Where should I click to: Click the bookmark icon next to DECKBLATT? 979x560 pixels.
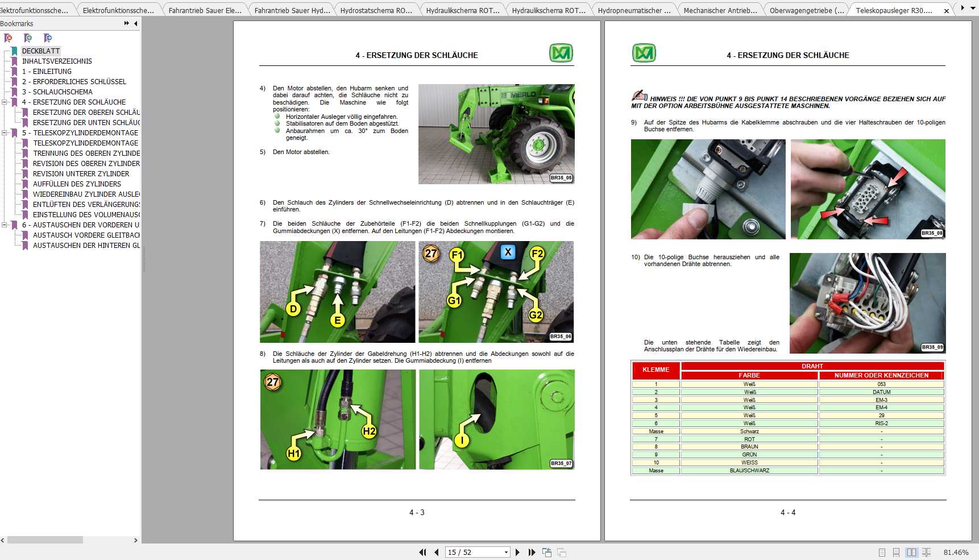coord(14,51)
